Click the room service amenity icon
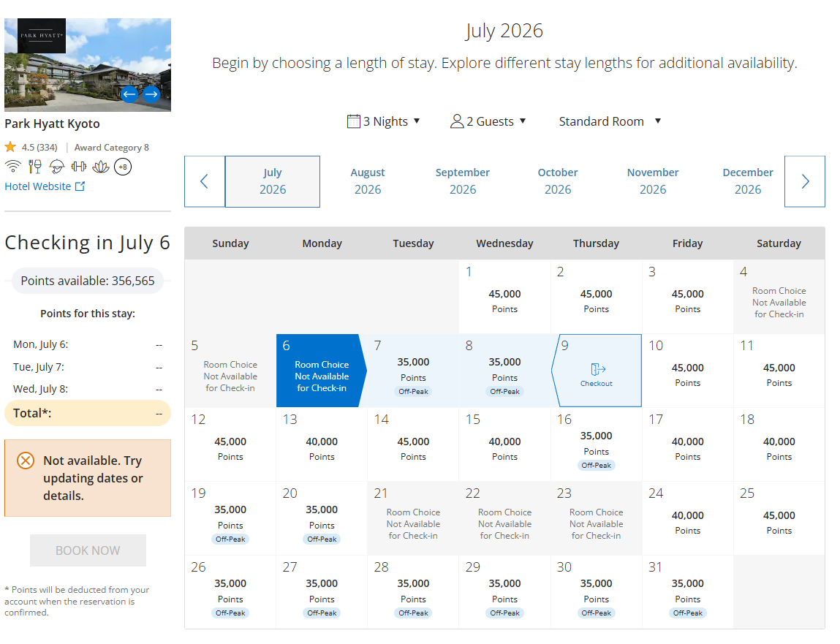 pyautogui.click(x=56, y=166)
